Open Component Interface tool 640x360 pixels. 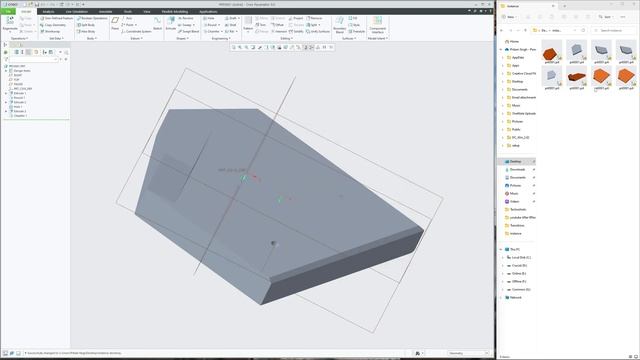pos(378,24)
